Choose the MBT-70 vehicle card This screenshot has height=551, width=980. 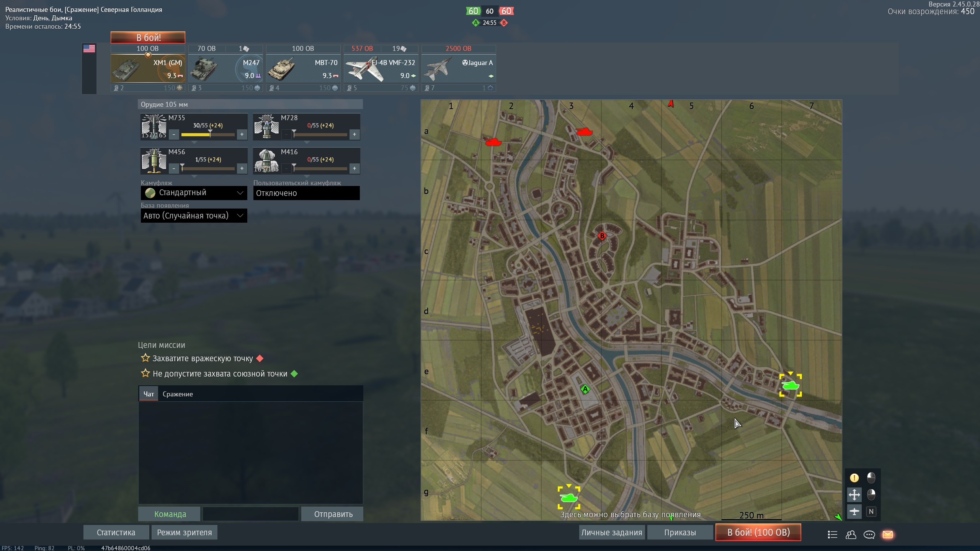[x=303, y=68]
